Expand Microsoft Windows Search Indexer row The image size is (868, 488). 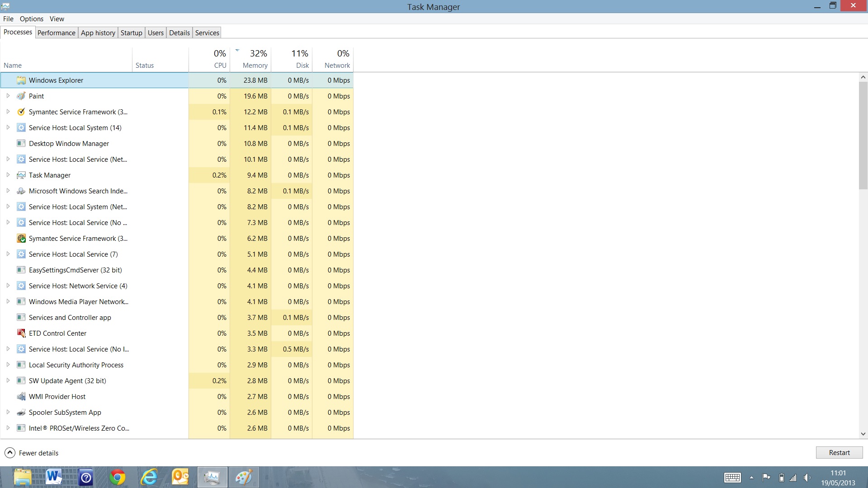click(x=8, y=191)
